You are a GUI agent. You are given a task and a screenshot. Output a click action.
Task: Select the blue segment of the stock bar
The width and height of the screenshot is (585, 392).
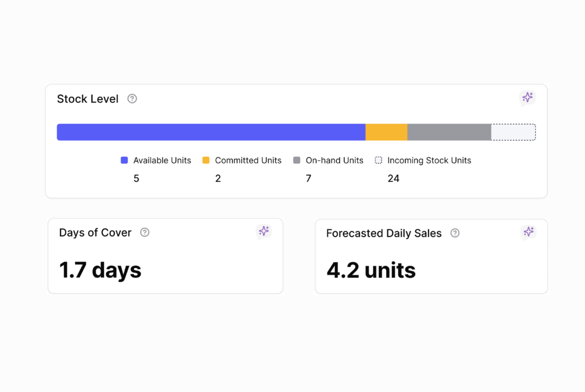click(211, 132)
